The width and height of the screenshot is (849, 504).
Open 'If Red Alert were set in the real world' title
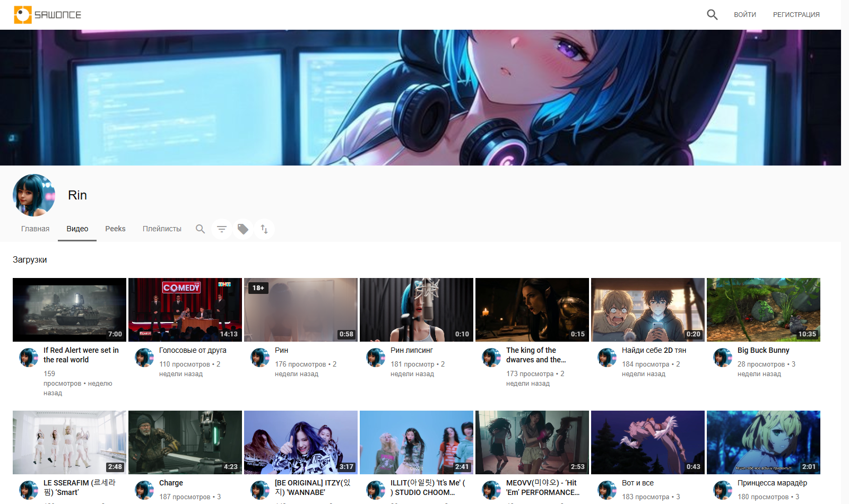click(x=81, y=355)
